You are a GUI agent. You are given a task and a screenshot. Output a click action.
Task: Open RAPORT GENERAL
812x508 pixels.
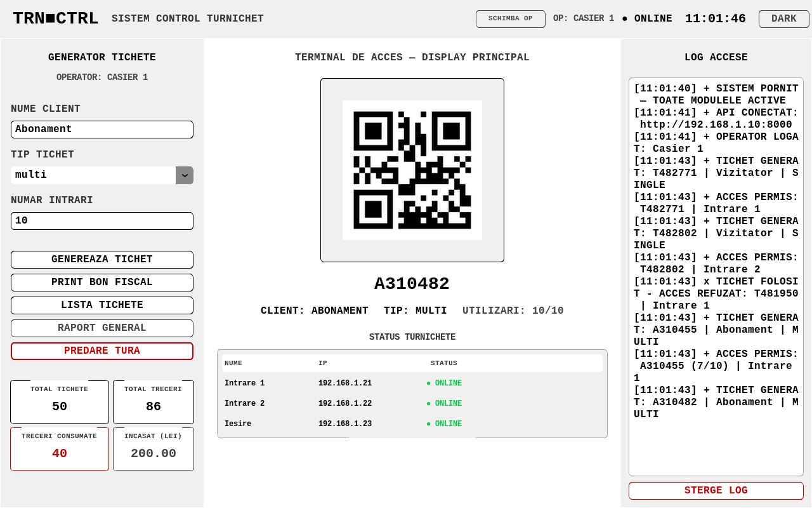click(102, 328)
